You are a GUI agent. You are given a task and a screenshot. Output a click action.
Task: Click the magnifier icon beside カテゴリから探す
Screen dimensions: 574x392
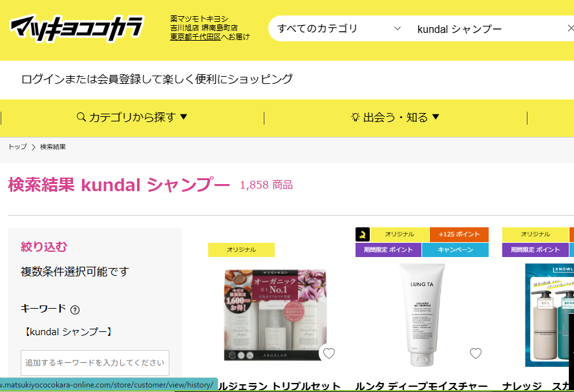(x=81, y=117)
